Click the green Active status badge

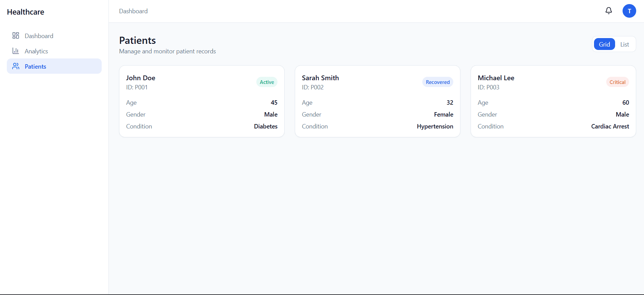(267, 82)
